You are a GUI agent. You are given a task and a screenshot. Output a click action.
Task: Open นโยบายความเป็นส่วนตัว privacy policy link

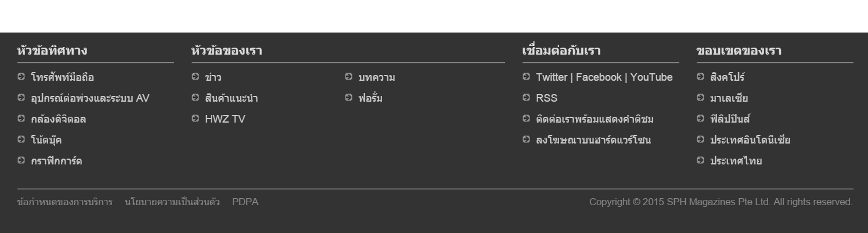(x=172, y=202)
